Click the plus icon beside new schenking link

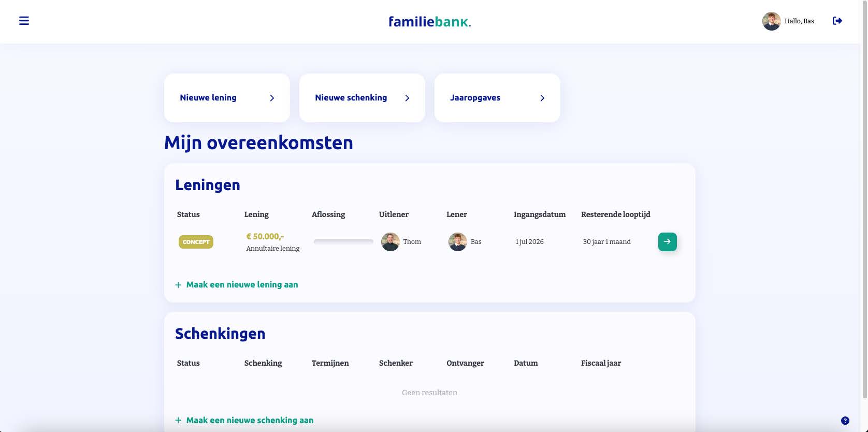point(178,420)
